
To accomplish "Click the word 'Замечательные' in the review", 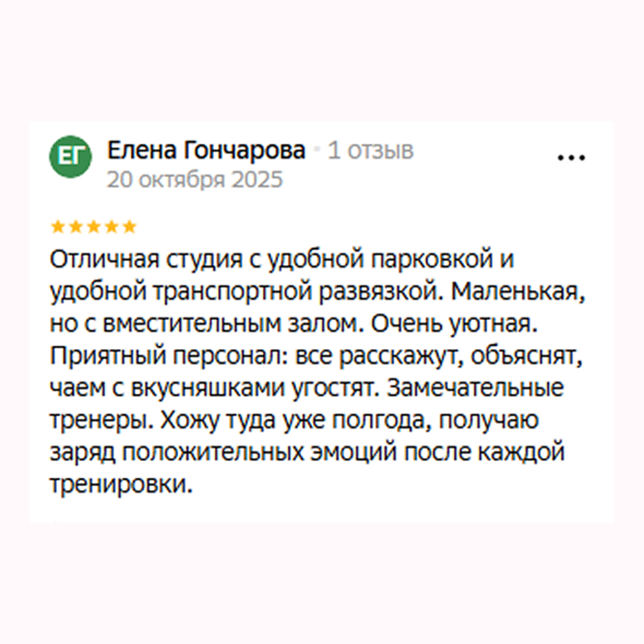I will coord(475,389).
